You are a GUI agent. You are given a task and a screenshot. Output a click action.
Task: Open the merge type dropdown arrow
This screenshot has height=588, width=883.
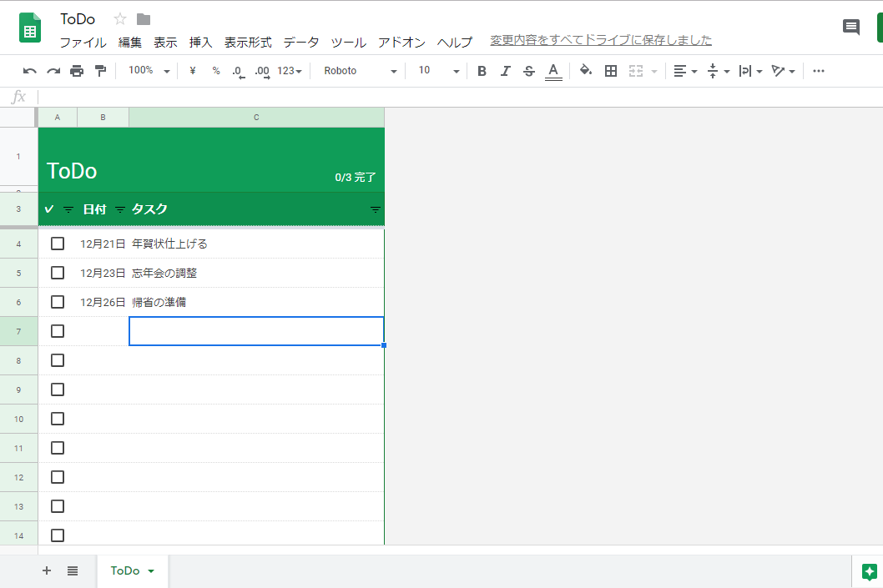pyautogui.click(x=654, y=72)
